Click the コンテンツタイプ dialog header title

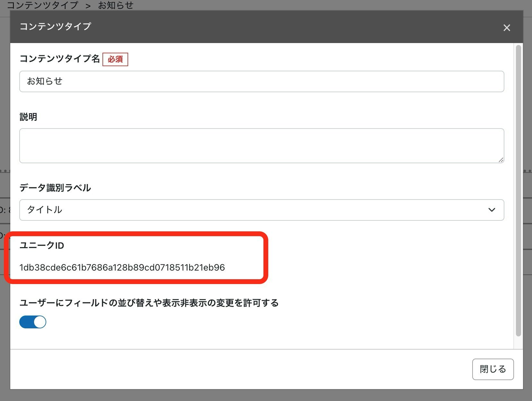coord(56,26)
